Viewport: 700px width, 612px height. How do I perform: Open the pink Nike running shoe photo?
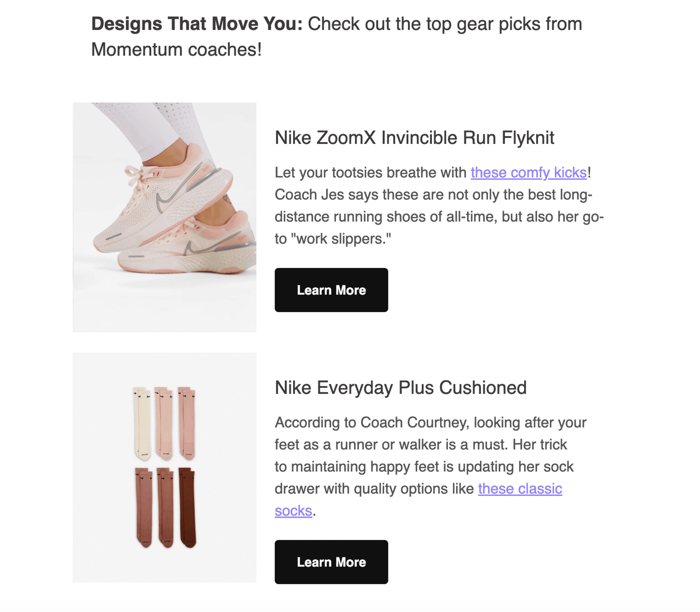(x=164, y=217)
